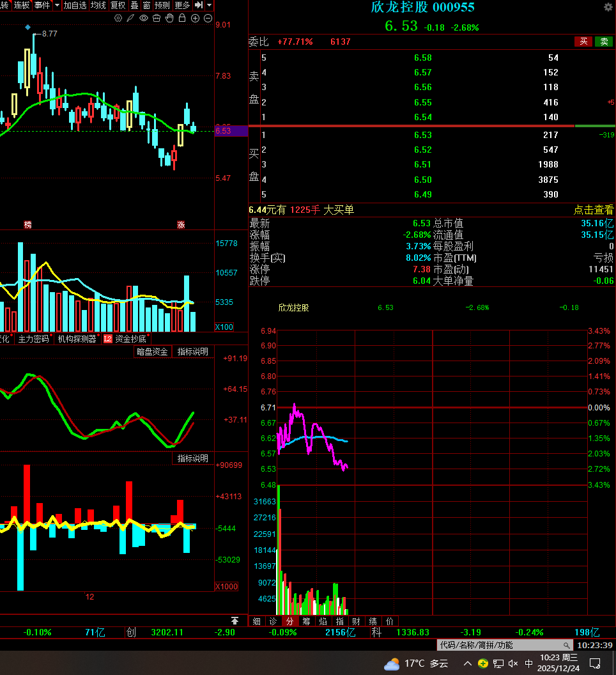
Task: Click the sell 1 price 6.54
Action: [423, 117]
